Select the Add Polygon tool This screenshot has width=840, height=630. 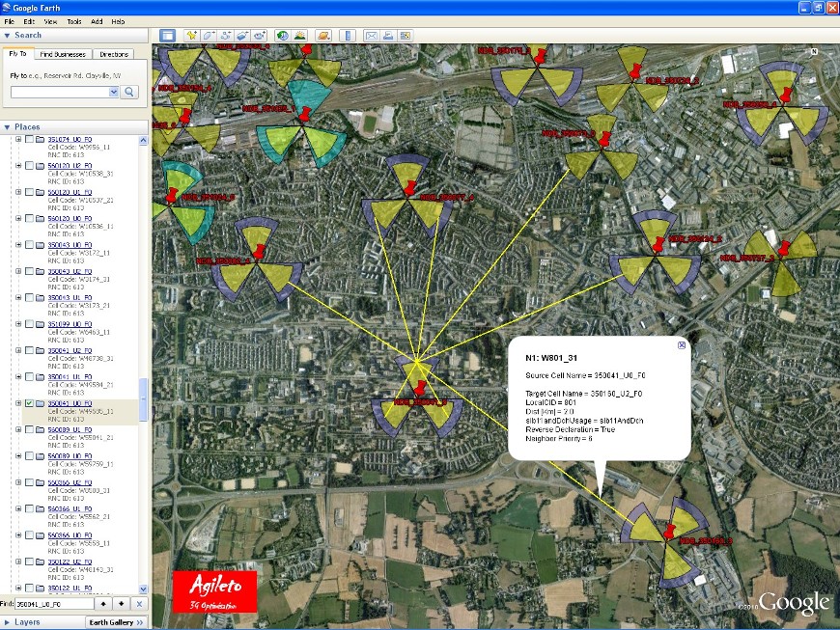(209, 36)
